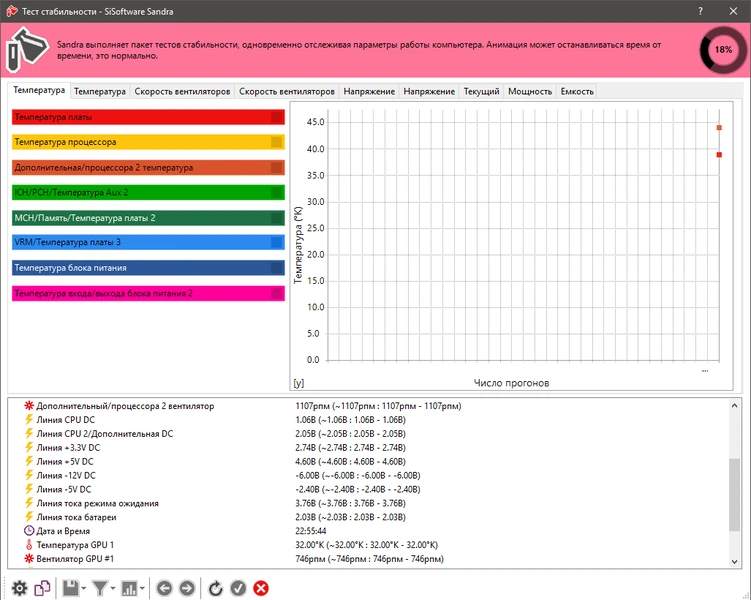The height and width of the screenshot is (600, 751).
Task: Click the lightning icon beside Линия CPU DC
Action: (x=29, y=419)
